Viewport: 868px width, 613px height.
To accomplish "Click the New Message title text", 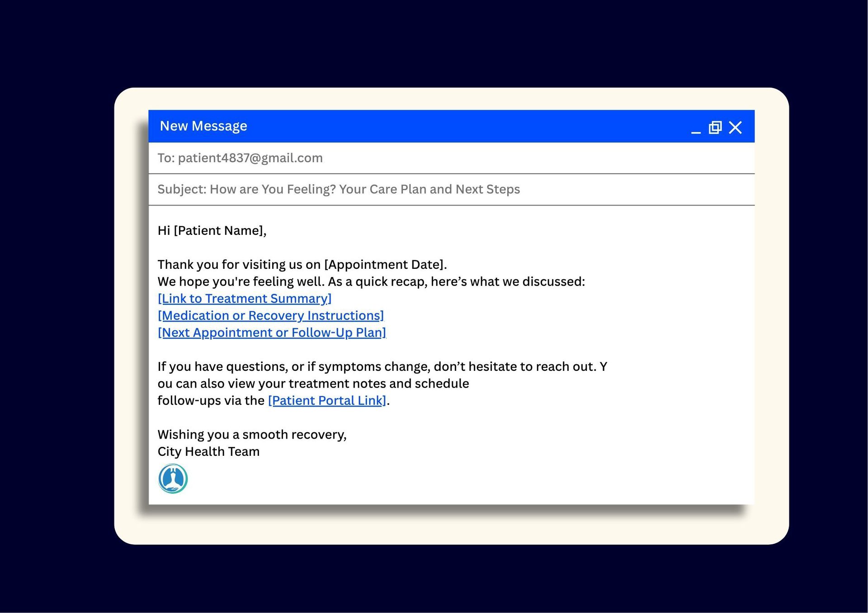I will coord(203,126).
